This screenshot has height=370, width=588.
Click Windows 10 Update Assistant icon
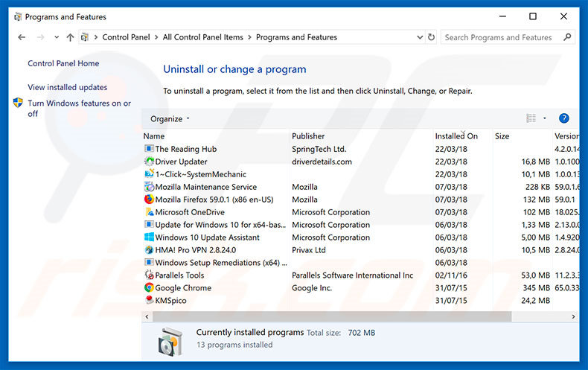point(149,237)
